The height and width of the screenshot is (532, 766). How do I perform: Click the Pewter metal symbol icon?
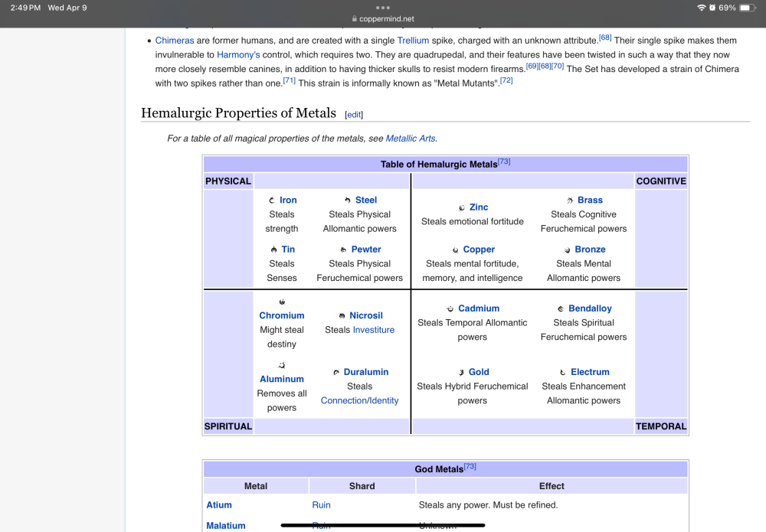pyautogui.click(x=343, y=250)
